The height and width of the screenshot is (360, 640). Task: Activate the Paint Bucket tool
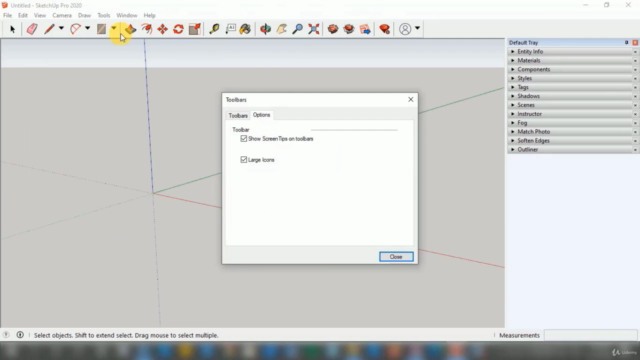pos(245,29)
